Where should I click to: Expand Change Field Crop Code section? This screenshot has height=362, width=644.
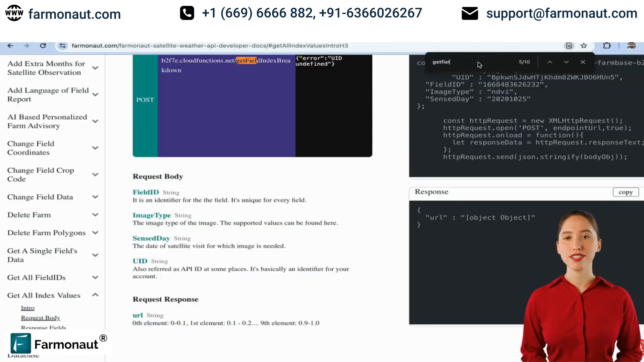95,175
